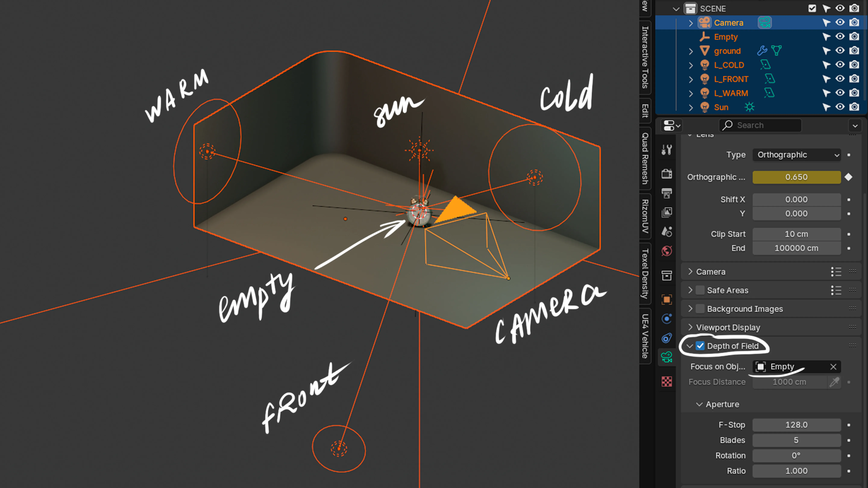868x488 pixels.
Task: Click the Focus on Object Empty field
Action: pos(797,367)
